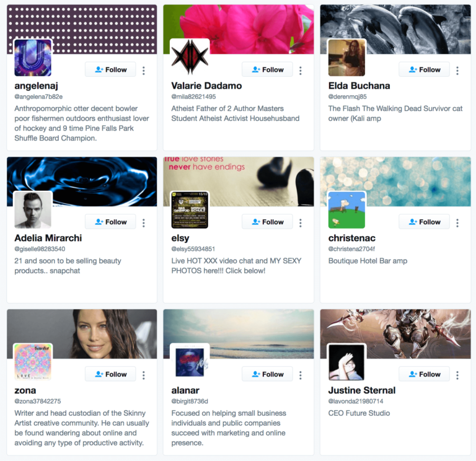View Elda Buchana's profile photo

(346, 58)
